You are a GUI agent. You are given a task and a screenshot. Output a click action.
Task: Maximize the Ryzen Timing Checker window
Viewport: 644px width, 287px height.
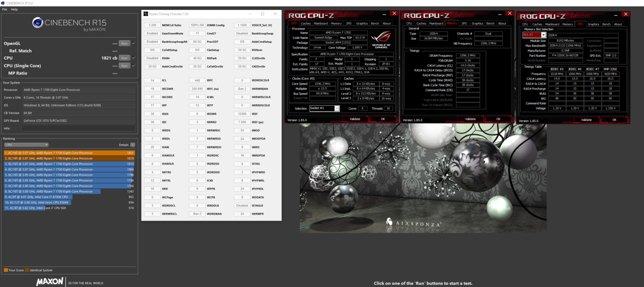pos(263,14)
